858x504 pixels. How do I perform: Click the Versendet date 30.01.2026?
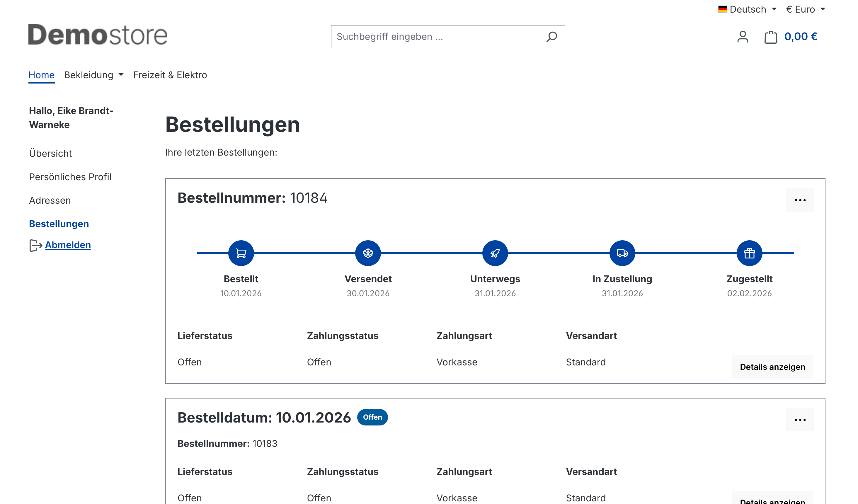pyautogui.click(x=368, y=293)
